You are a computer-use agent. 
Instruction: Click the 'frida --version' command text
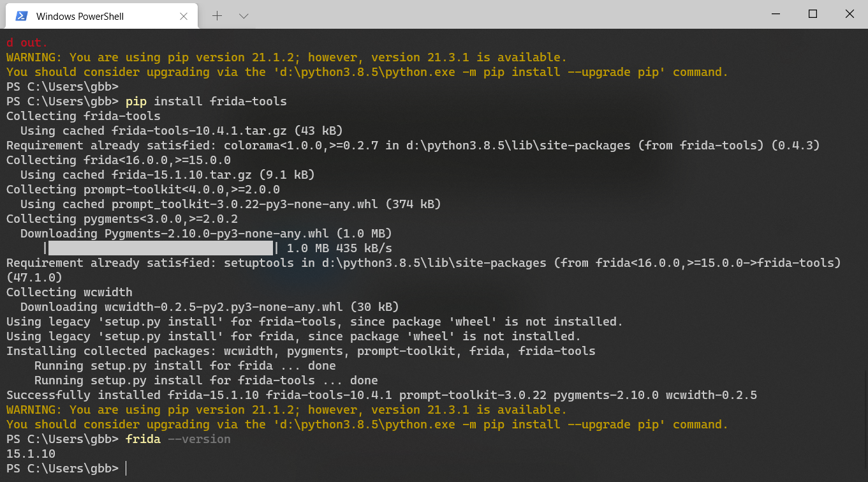click(x=178, y=439)
